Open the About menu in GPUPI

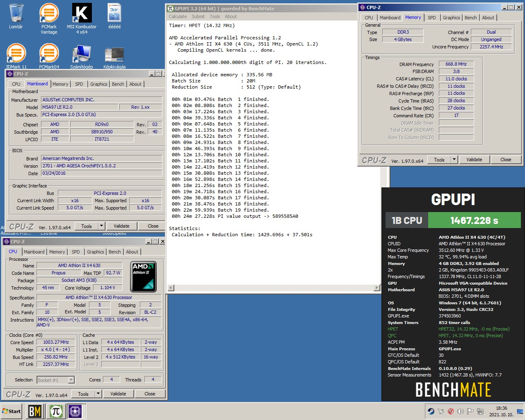pos(231,16)
